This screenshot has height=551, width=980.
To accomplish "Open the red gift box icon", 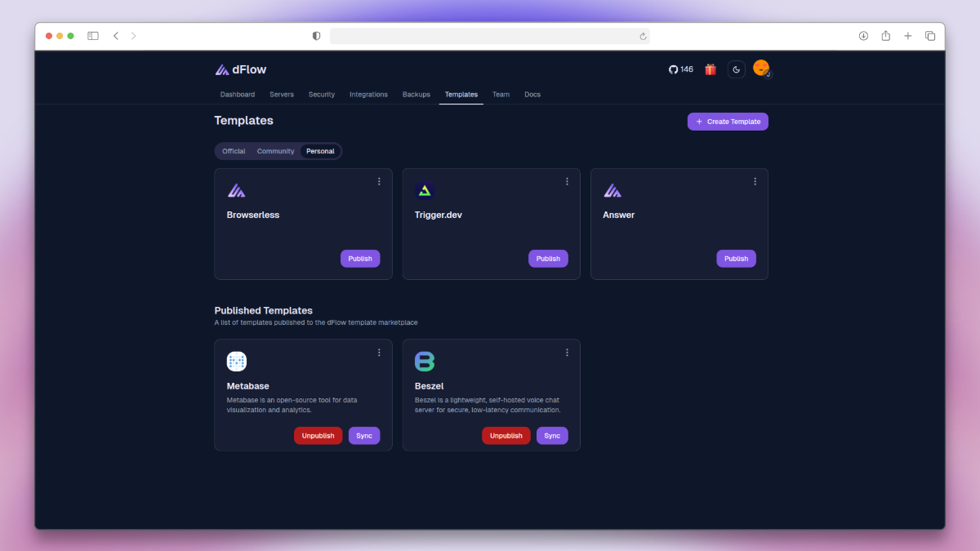I will pyautogui.click(x=710, y=69).
